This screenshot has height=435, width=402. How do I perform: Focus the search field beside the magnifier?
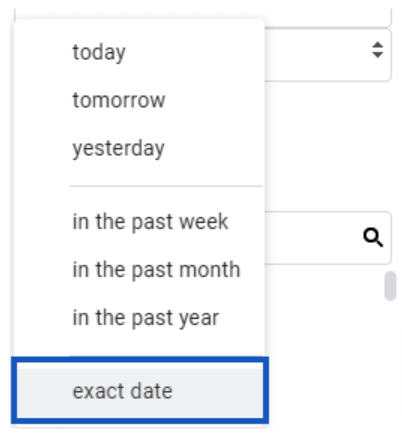(312, 238)
